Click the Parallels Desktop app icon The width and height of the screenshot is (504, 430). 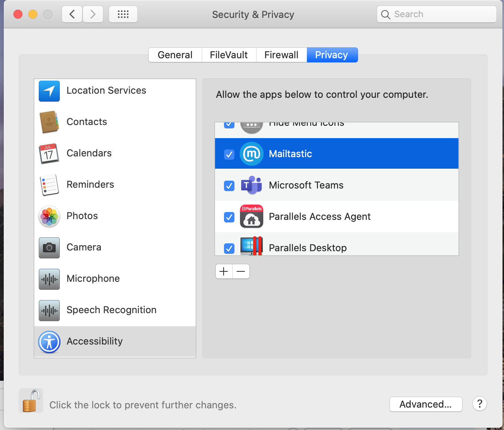(x=252, y=246)
